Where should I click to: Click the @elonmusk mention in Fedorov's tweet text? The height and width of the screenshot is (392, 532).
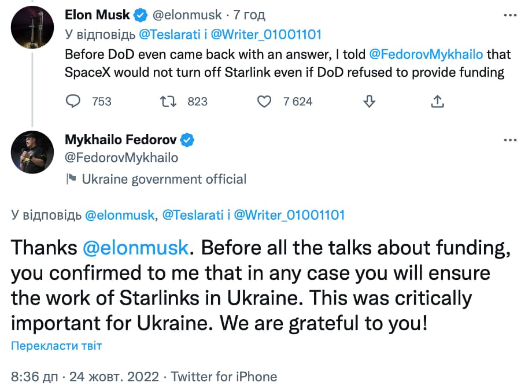[x=136, y=247]
